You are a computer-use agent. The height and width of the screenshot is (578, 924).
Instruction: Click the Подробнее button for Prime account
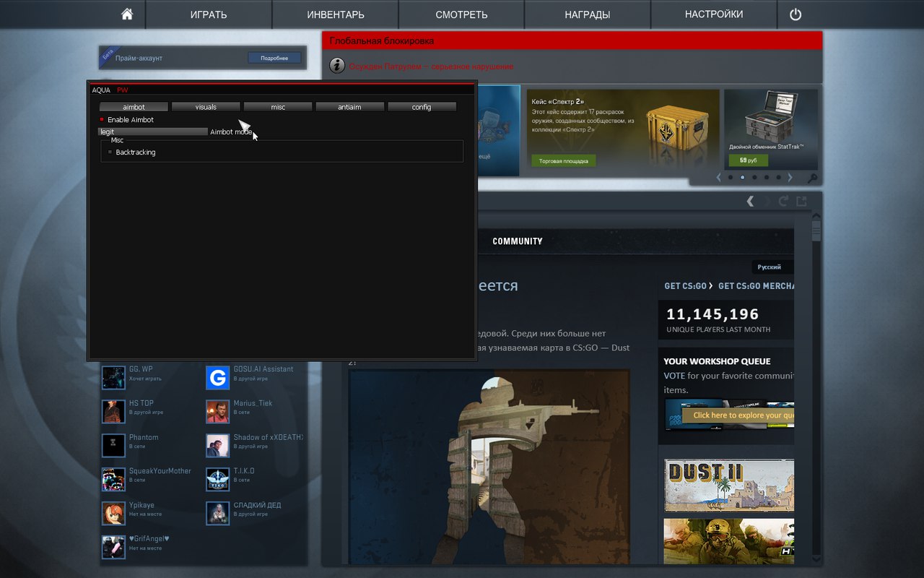(274, 58)
